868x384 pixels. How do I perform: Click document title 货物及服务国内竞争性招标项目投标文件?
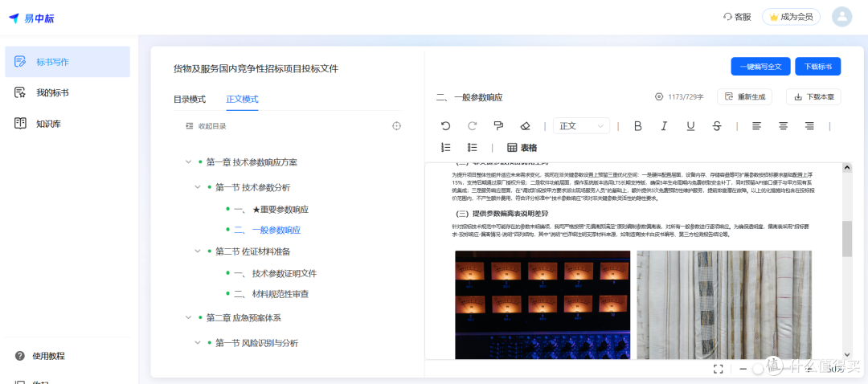(256, 68)
